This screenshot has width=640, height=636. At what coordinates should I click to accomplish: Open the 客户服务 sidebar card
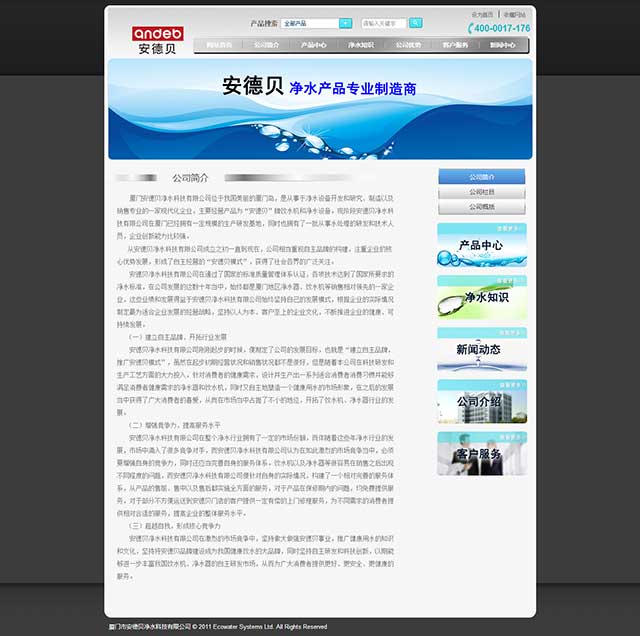click(482, 454)
